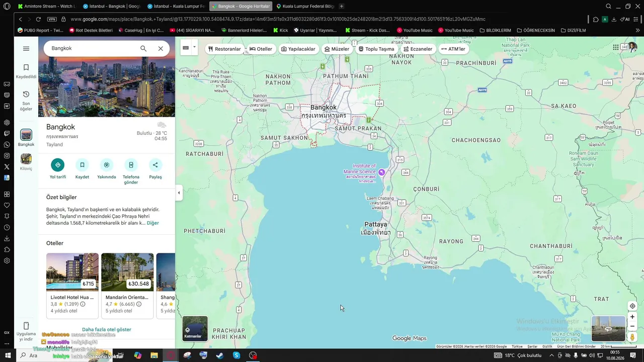Open the Google Maps hamburger menu
The width and height of the screenshot is (644, 362).
coord(26,49)
